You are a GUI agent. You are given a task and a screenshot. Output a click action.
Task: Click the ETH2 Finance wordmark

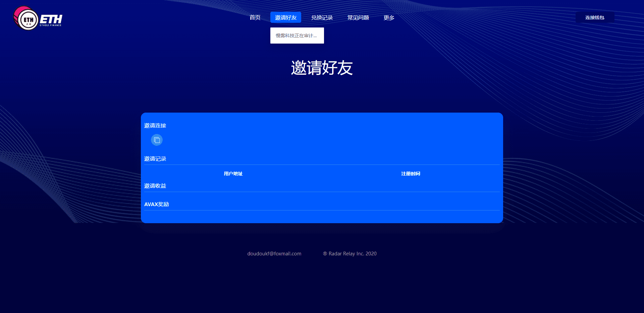coord(51,20)
